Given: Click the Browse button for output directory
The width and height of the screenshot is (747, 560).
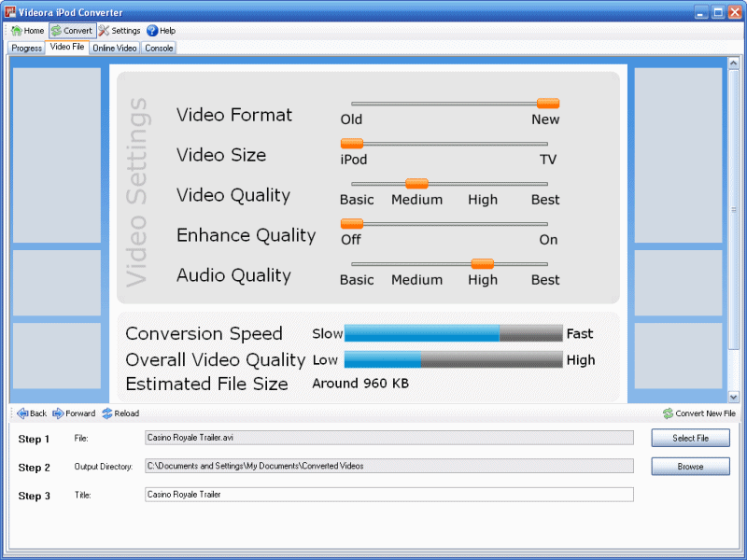Looking at the screenshot, I should tap(690, 467).
